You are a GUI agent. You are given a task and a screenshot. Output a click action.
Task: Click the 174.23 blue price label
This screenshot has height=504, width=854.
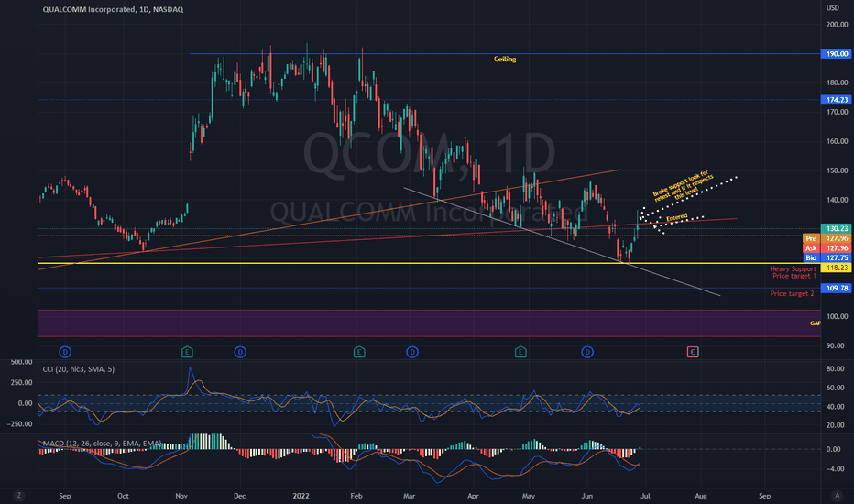tap(836, 100)
